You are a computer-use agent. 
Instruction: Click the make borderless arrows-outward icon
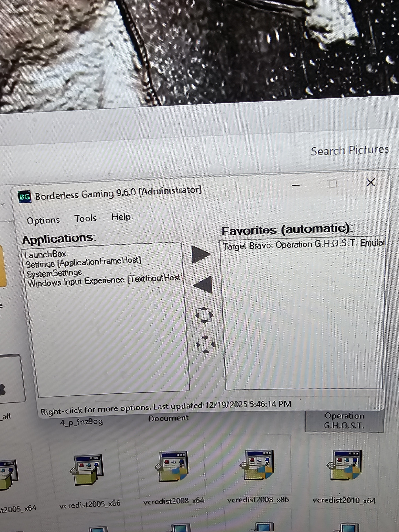pos(204,315)
